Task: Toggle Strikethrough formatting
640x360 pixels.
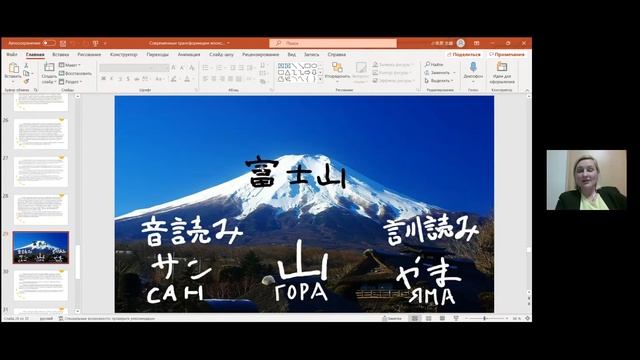Action: click(x=137, y=79)
